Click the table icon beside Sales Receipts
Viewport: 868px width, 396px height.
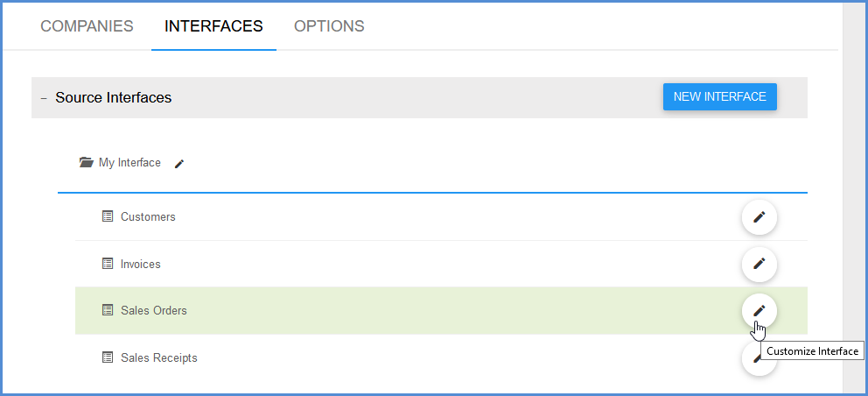click(x=108, y=357)
